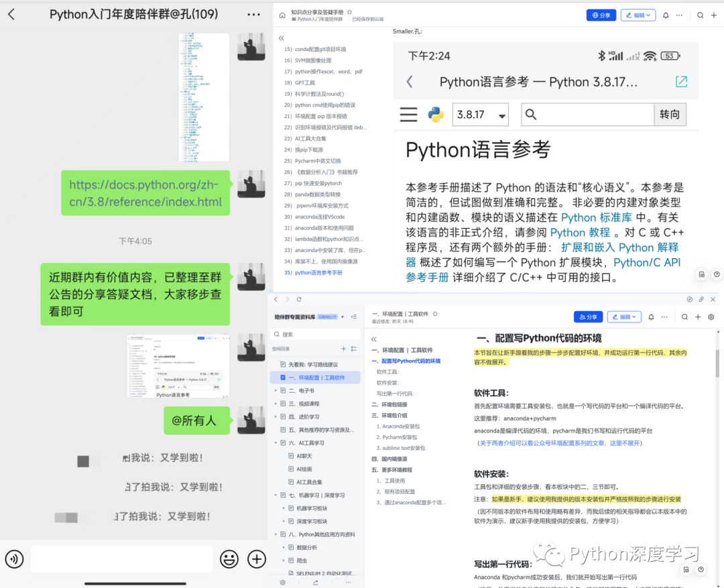Click the hamburger menu on Python docs page
This screenshot has width=724, height=588.
408,114
